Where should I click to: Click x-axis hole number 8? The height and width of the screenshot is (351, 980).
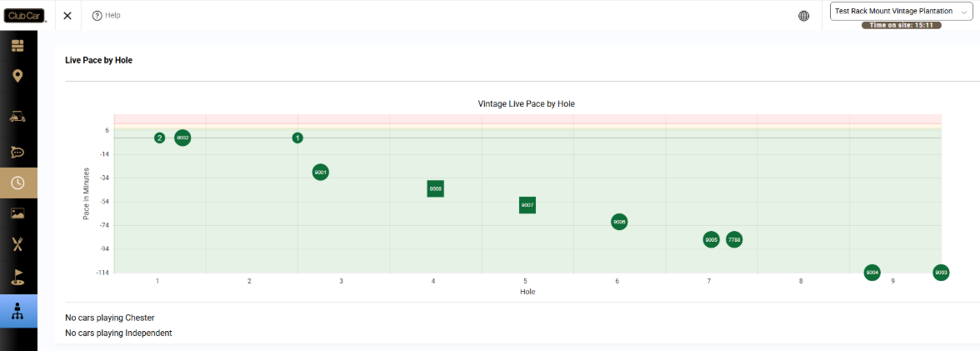click(801, 282)
